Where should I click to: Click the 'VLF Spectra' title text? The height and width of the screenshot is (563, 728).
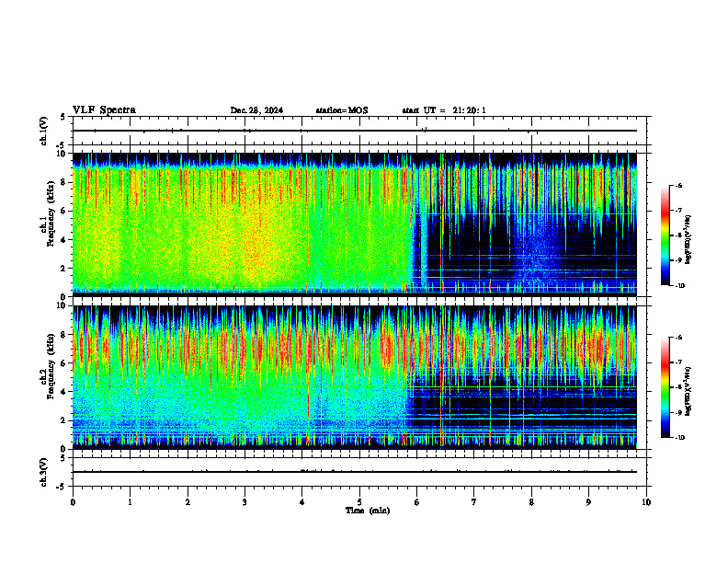tap(104, 110)
